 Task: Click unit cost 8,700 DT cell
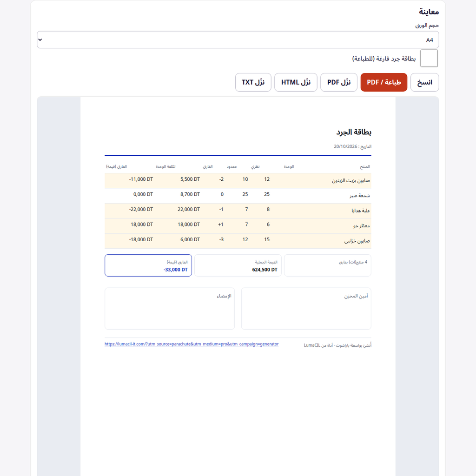pos(190,194)
